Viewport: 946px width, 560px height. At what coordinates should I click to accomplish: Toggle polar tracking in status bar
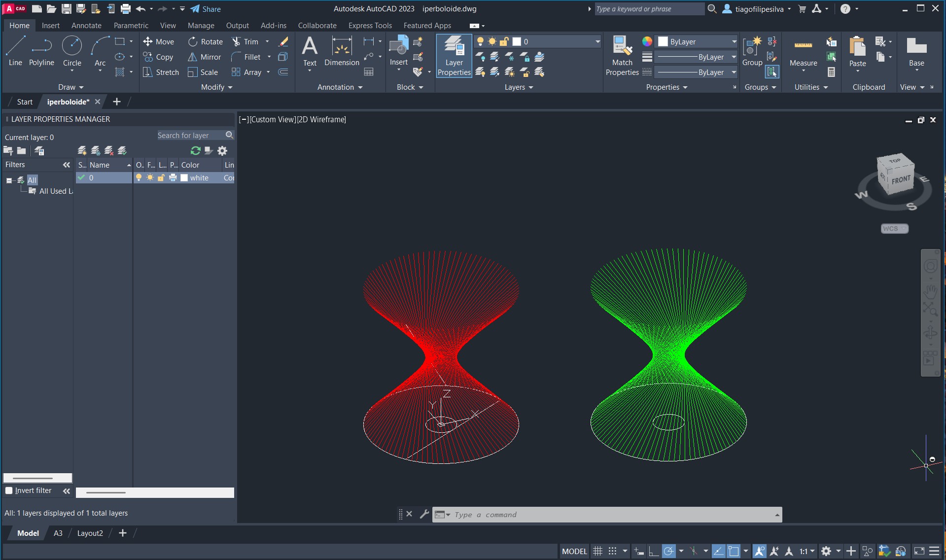click(x=668, y=551)
